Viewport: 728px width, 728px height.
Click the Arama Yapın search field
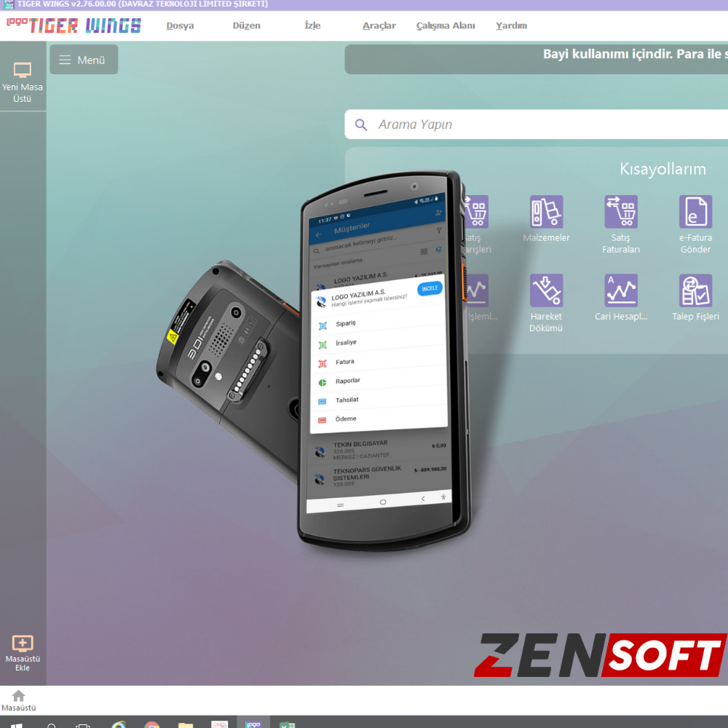point(437,124)
